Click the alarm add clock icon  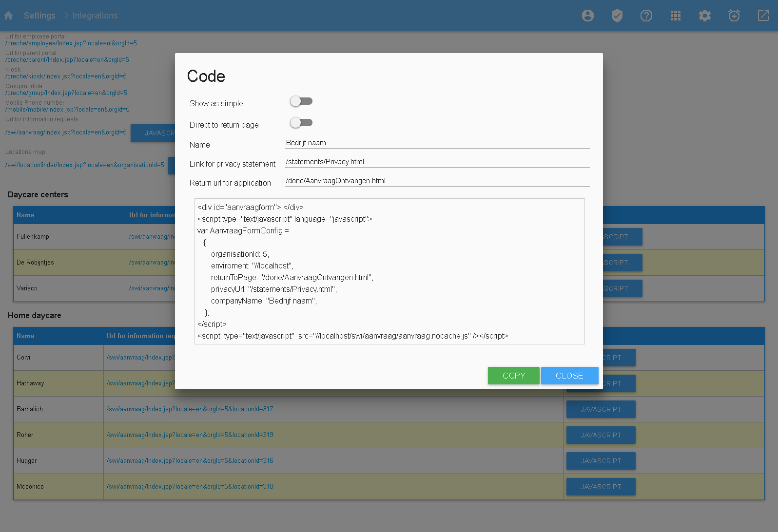click(734, 16)
